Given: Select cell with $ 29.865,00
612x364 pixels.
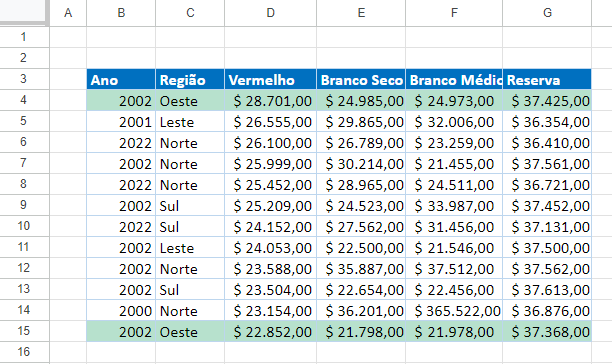Looking at the screenshot, I should [361, 122].
